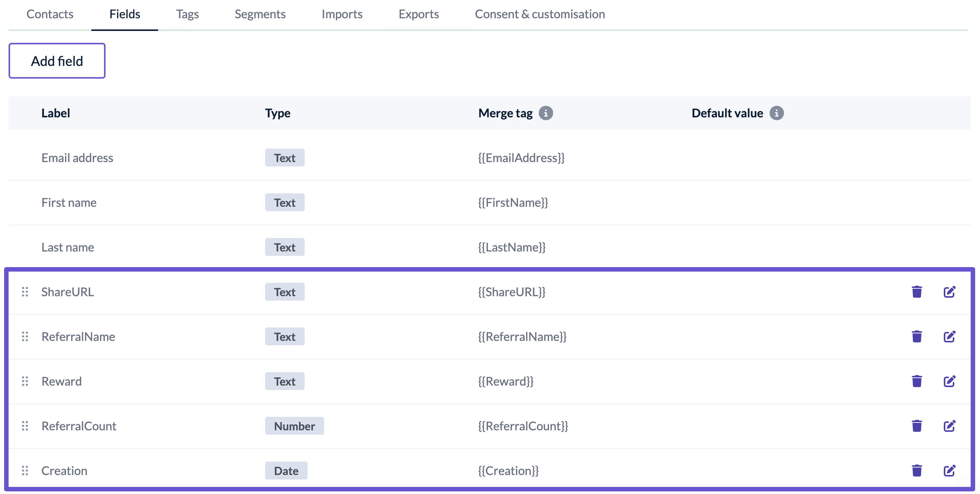980x494 pixels.
Task: Click the drag handle for Reward row
Action: 25,381
